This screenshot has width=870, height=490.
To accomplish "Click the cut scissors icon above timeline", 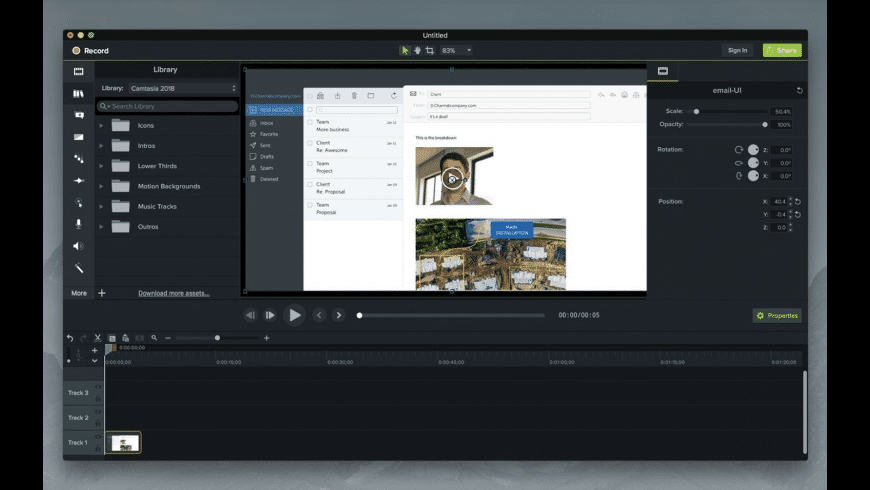I will click(x=98, y=337).
